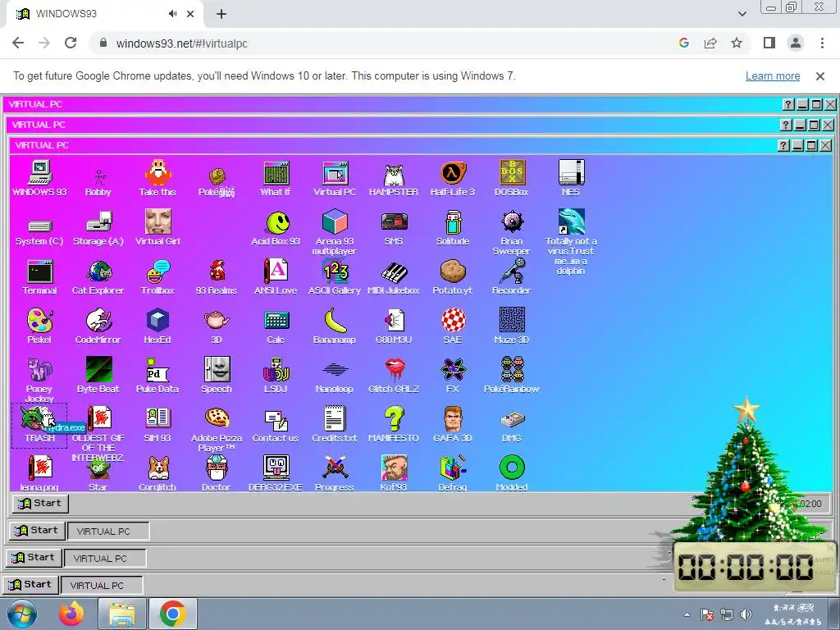
Task: Open a new Chrome tab
Action: pyautogui.click(x=221, y=14)
